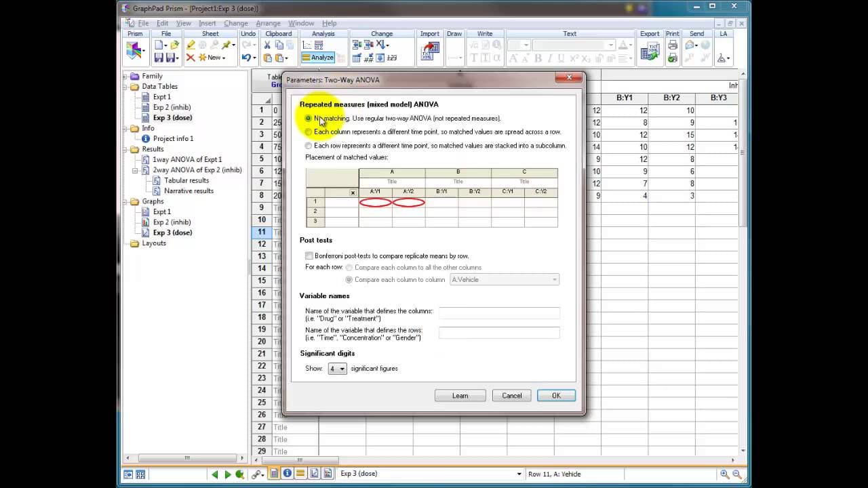Collapse the Results tree folder
The height and width of the screenshot is (488, 868).
[125, 149]
